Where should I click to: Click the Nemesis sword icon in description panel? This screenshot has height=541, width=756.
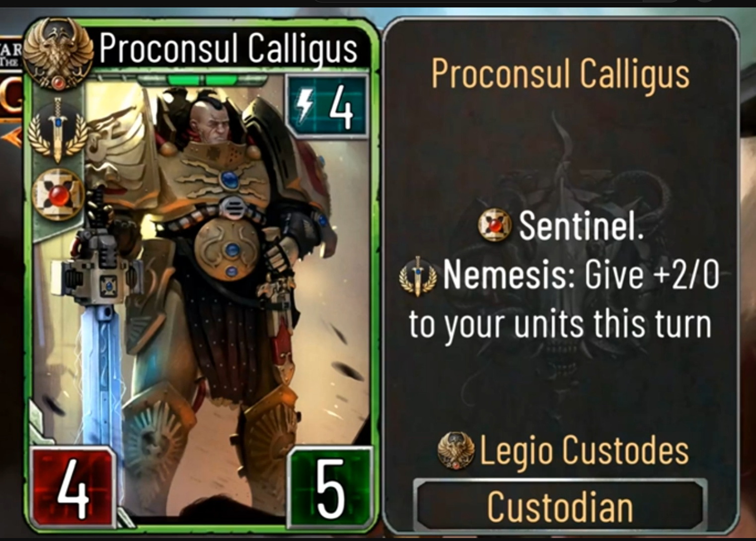point(418,276)
